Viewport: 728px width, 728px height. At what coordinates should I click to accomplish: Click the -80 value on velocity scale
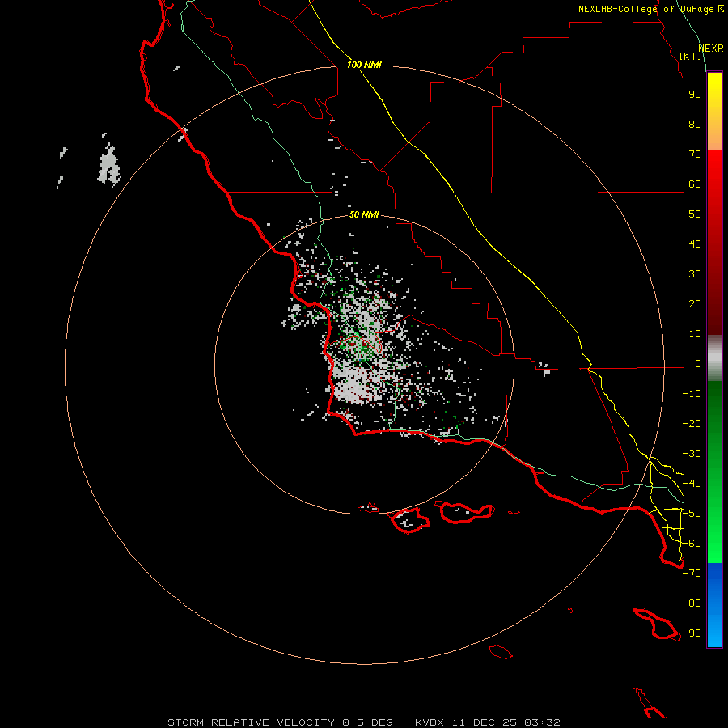tap(692, 603)
